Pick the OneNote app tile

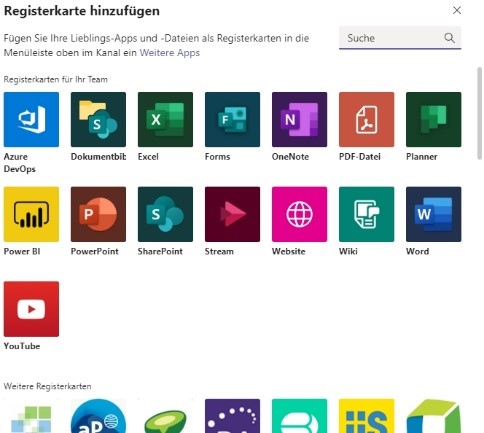299,119
